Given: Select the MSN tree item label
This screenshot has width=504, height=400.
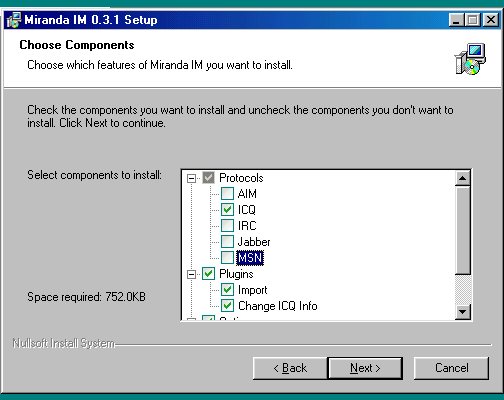Looking at the screenshot, I should pyautogui.click(x=250, y=258).
